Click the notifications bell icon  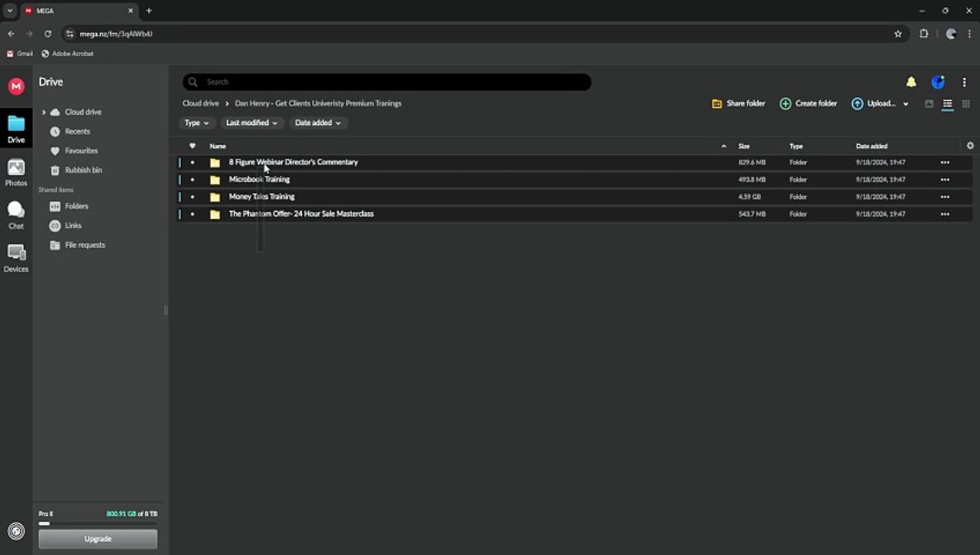point(911,82)
